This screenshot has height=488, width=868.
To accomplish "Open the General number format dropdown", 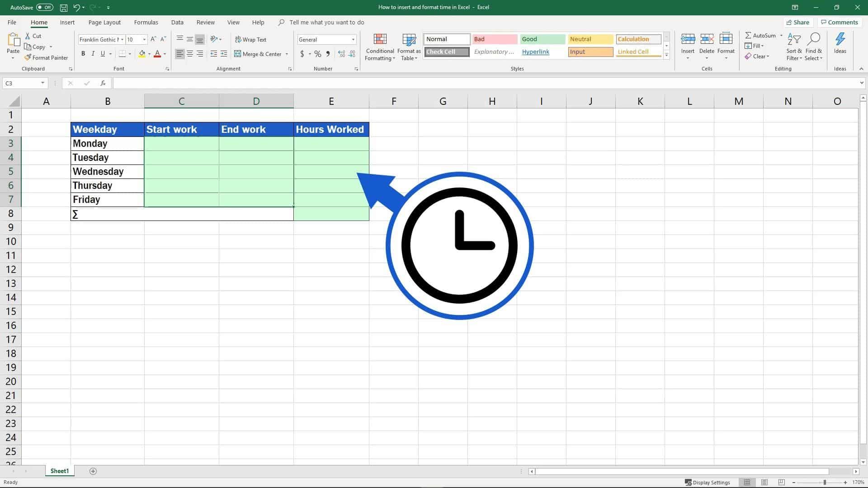I will [353, 40].
